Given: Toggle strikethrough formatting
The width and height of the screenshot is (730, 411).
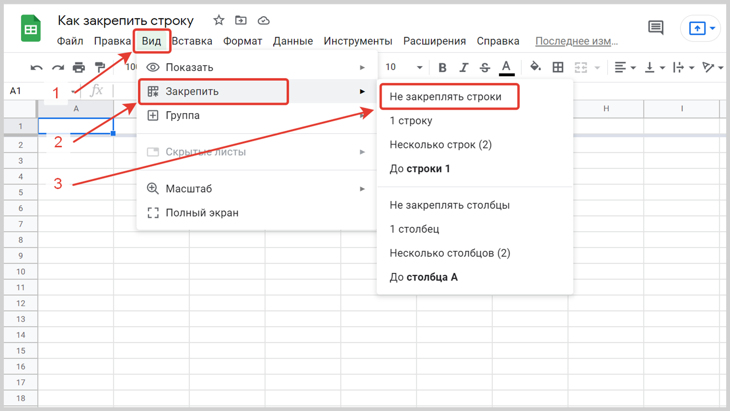Looking at the screenshot, I should click(485, 67).
